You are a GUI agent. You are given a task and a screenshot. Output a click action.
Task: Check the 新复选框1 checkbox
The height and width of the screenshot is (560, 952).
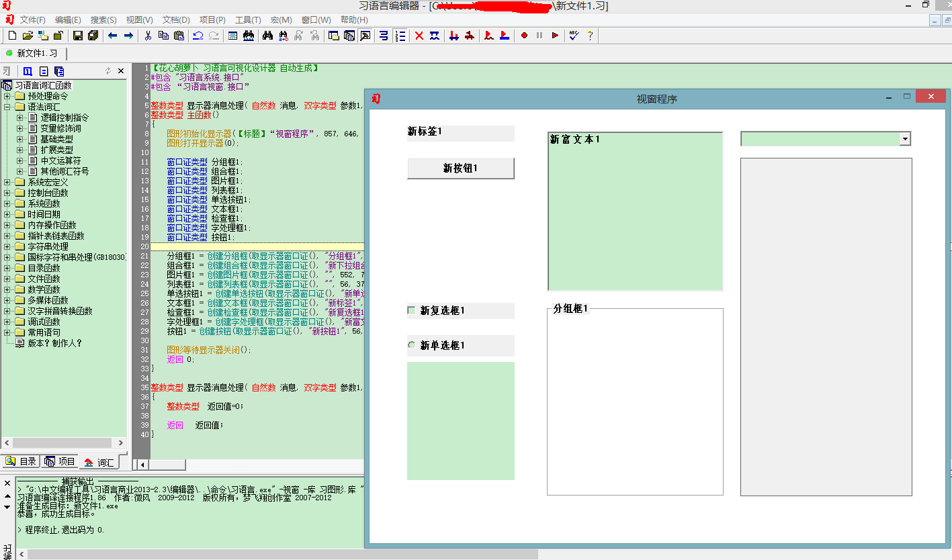(411, 310)
